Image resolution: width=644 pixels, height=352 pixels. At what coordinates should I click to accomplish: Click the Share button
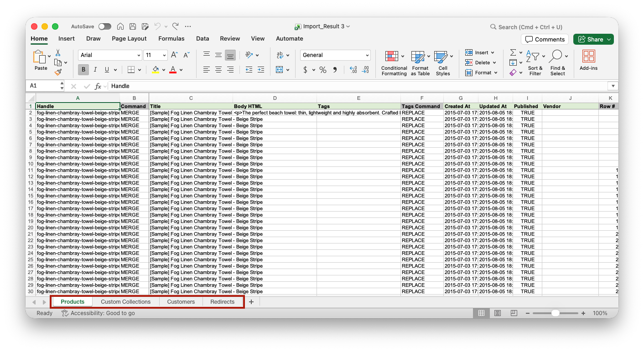point(593,39)
